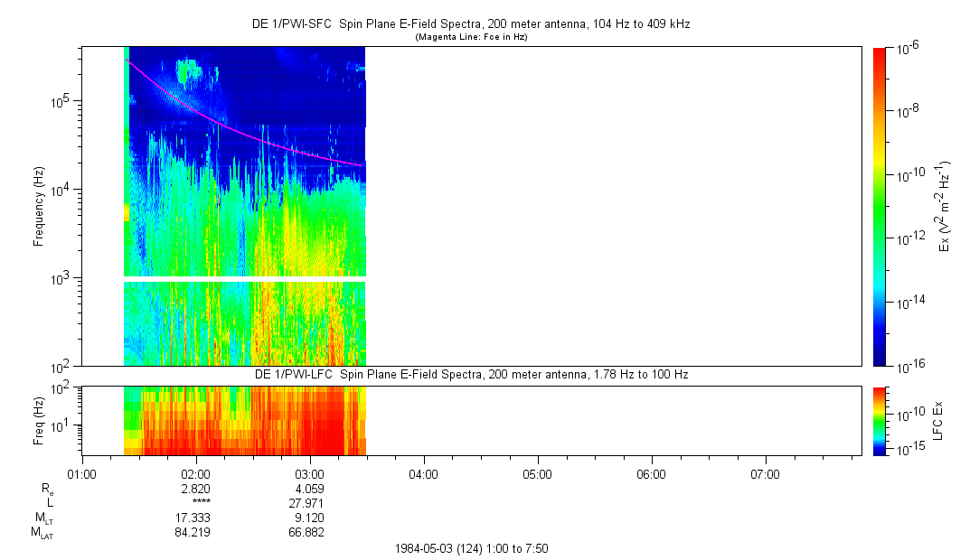Click the 10^-16 color bar tick label
This screenshot has height=560, width=979.
907,365
